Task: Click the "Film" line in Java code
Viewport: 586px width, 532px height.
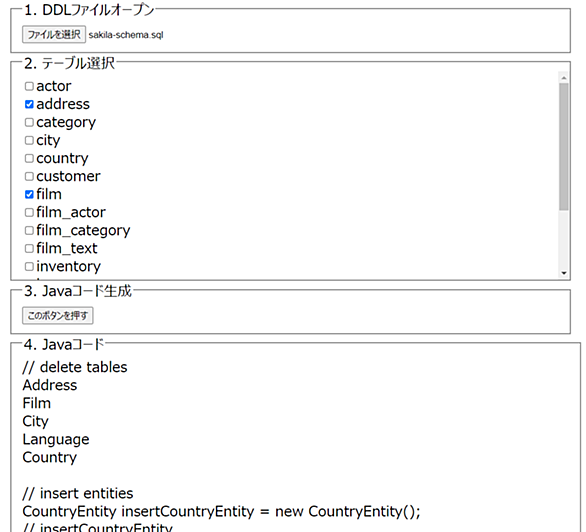Action: [37, 403]
